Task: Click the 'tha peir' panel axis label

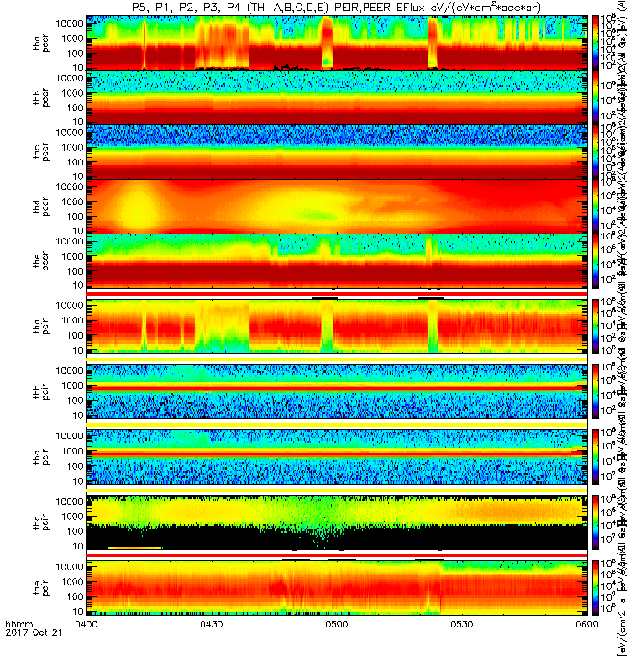Action: tap(41, 326)
